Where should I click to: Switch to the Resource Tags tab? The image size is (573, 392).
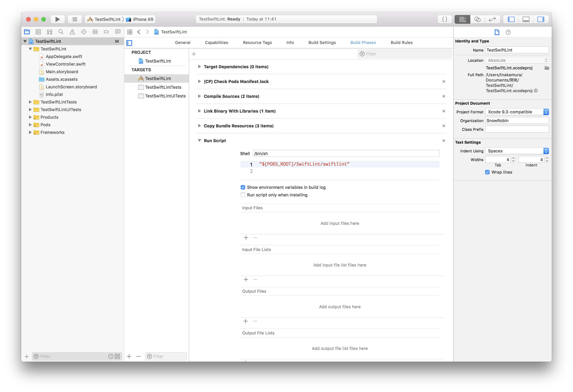pyautogui.click(x=257, y=43)
